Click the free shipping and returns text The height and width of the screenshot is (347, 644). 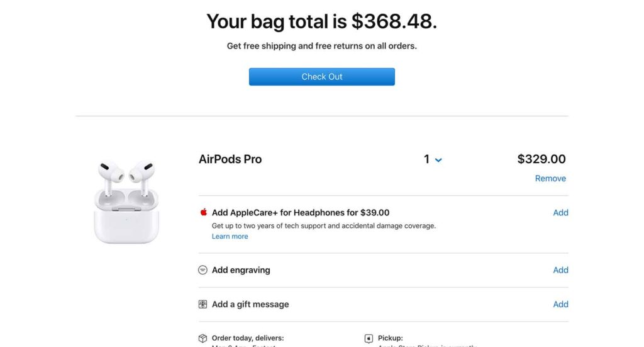(321, 46)
